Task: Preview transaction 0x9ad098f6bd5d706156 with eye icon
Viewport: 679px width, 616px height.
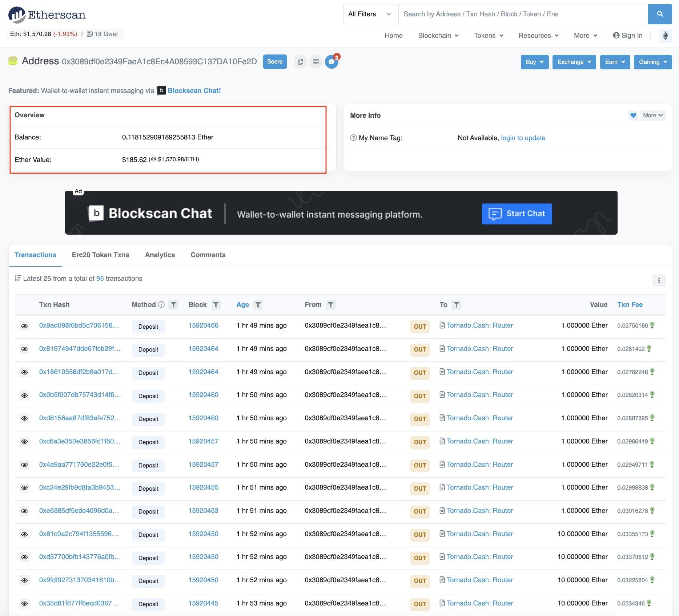Action: 24,326
